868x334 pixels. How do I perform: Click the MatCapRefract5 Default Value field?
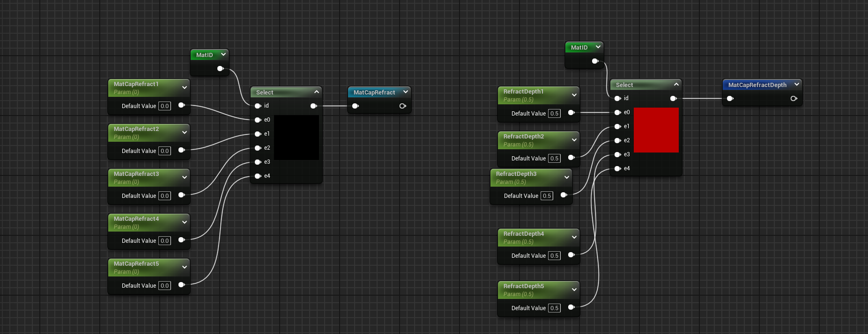pos(164,286)
